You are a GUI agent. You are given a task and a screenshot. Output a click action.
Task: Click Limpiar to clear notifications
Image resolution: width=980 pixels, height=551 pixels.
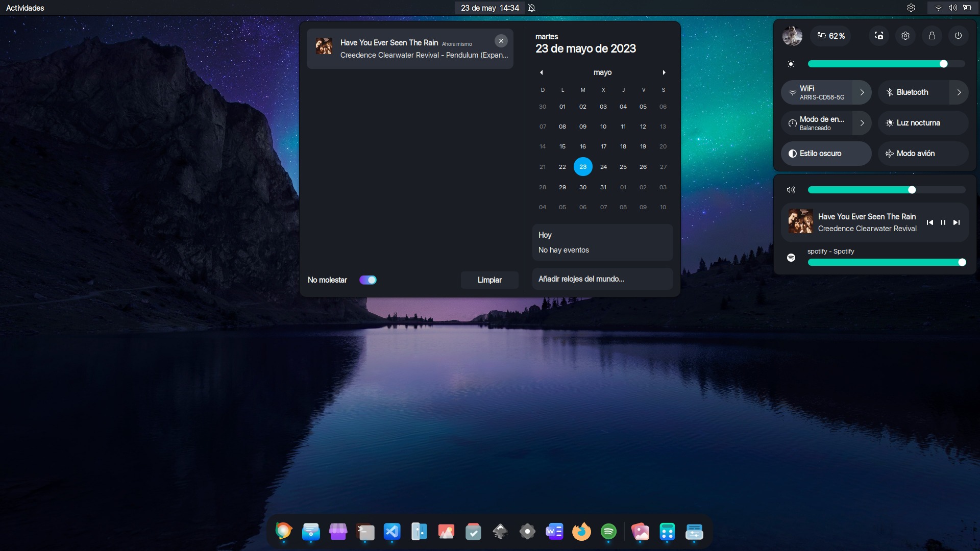[x=489, y=280]
